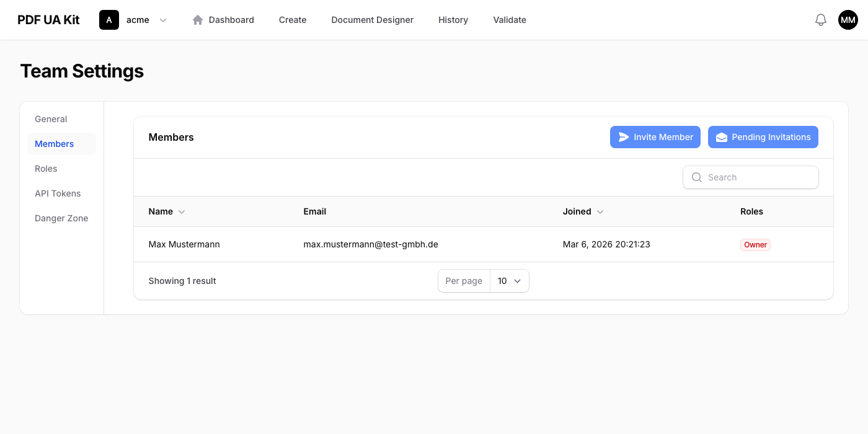Viewport: 868px width, 434px height.
Task: Click the acme team avatar icon
Action: 109,20
